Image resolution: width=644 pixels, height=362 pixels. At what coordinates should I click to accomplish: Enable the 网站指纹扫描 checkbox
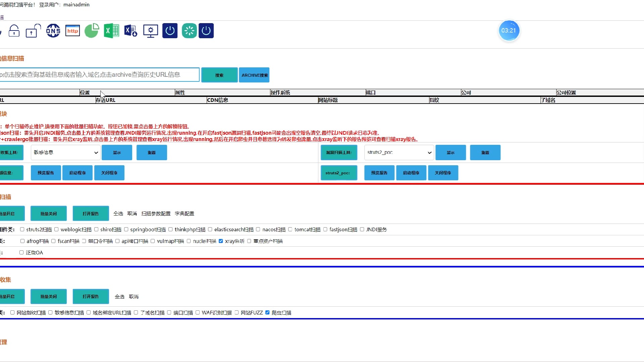(12, 313)
